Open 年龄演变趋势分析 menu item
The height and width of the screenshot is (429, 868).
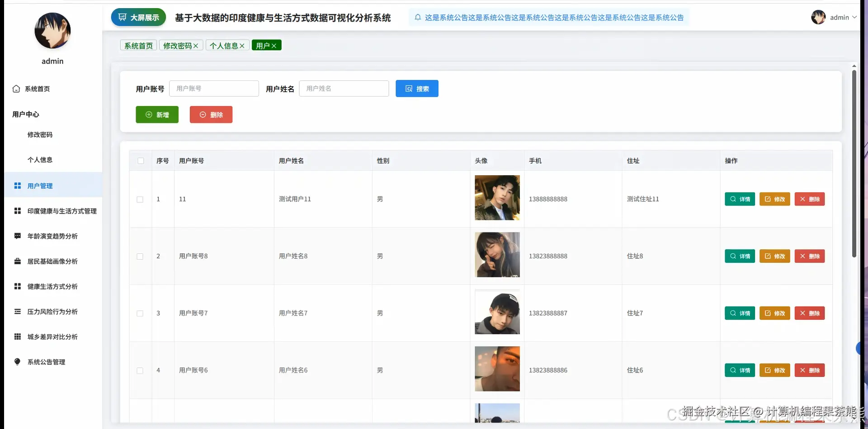53,236
